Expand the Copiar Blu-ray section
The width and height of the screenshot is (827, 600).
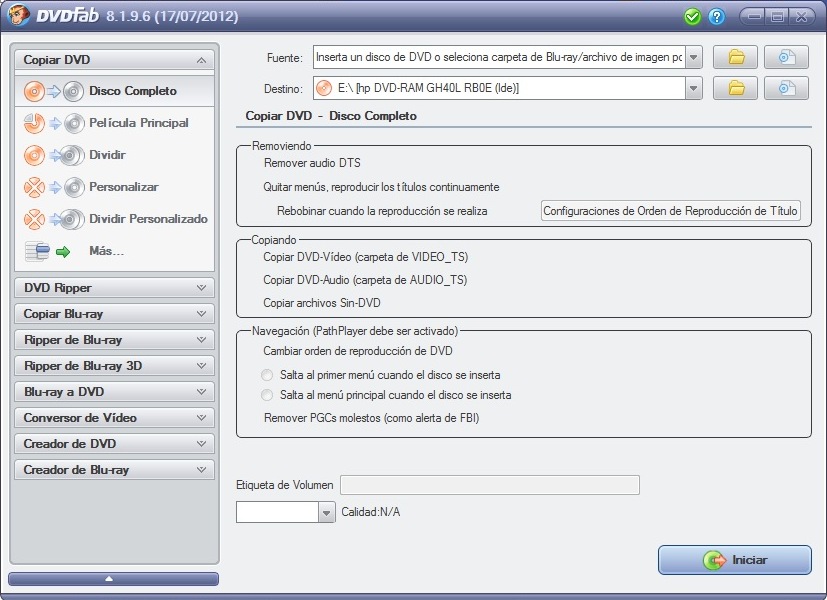pos(114,314)
